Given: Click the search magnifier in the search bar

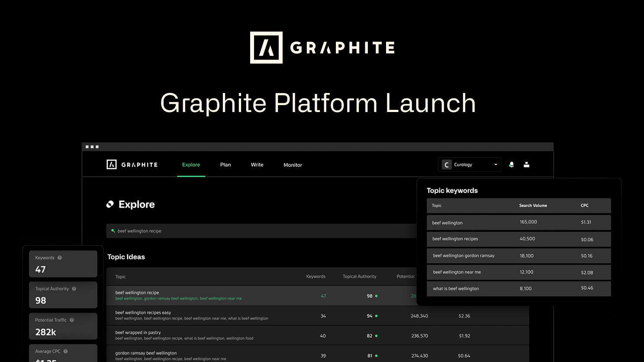Looking at the screenshot, I should pos(113,231).
